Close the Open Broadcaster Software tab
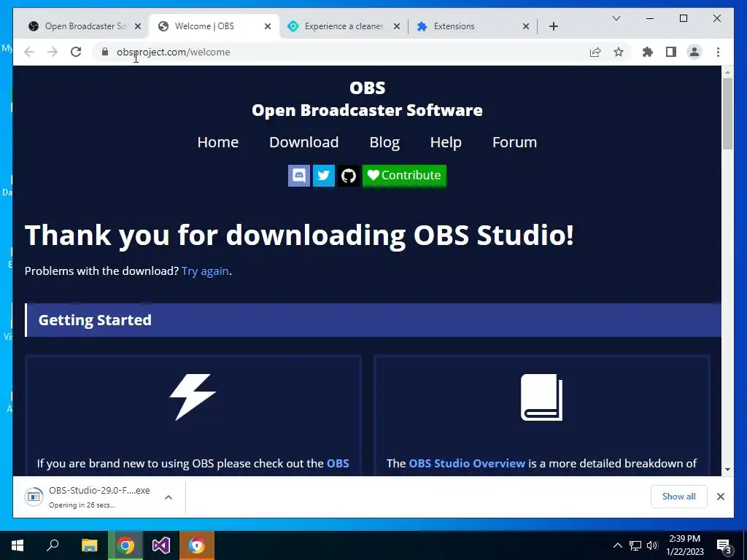Viewport: 747px width, 560px height. [138, 26]
